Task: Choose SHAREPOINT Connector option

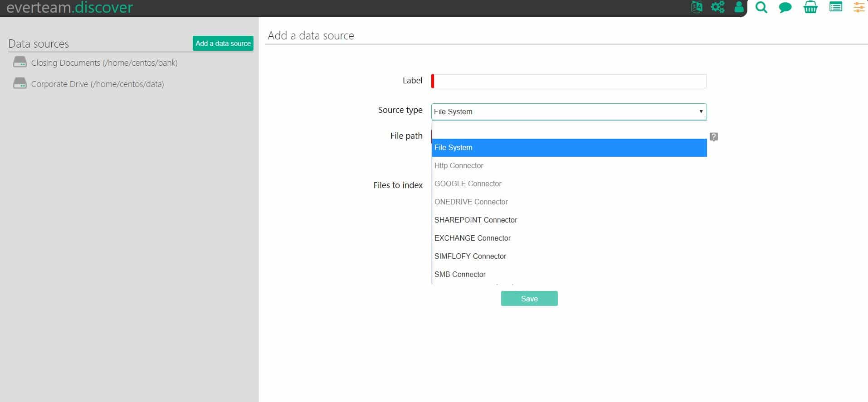Action: coord(569,220)
